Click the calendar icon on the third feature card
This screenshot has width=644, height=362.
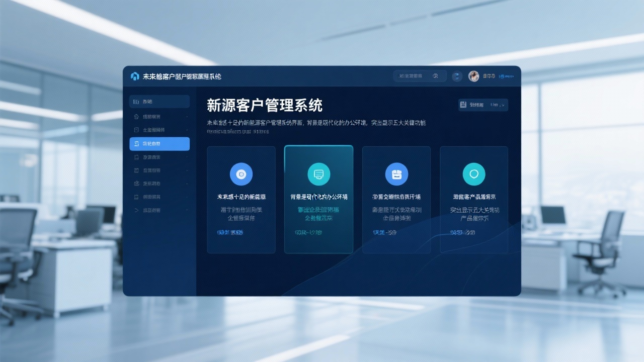point(396,174)
